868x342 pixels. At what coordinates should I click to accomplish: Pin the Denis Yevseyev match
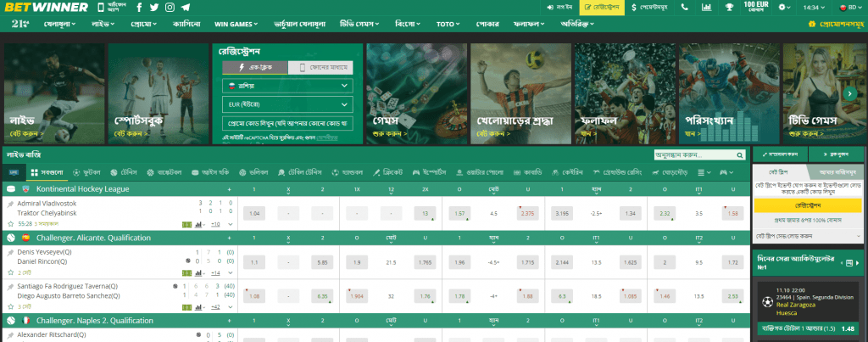(10, 252)
